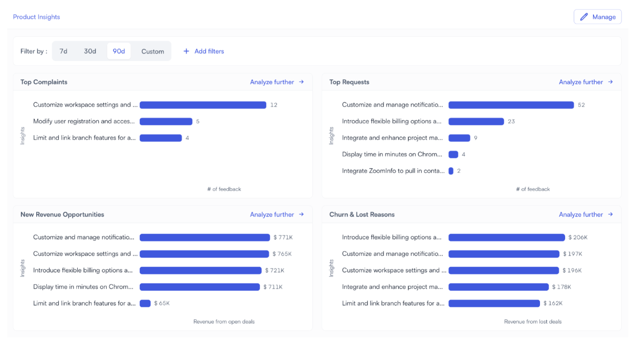This screenshot has height=342, width=644.
Task: Click the Top Complaints card title
Action: coord(44,82)
